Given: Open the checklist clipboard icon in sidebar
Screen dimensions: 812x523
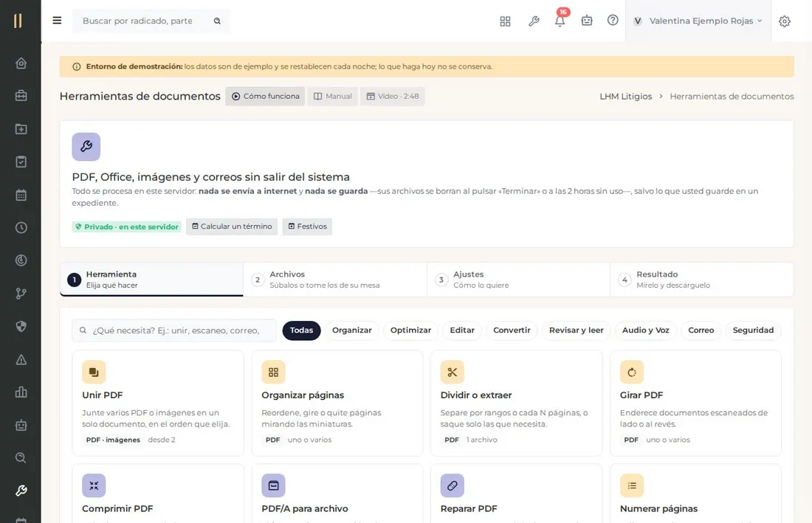Looking at the screenshot, I should click(21, 162).
